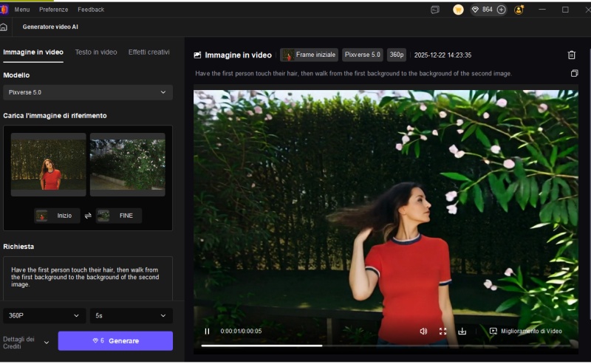This screenshot has width=591, height=364.
Task: Click the home icon
Action: tap(4, 27)
